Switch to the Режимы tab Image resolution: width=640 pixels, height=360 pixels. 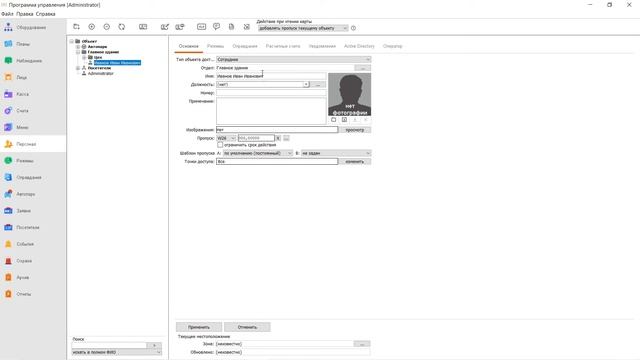coord(215,46)
